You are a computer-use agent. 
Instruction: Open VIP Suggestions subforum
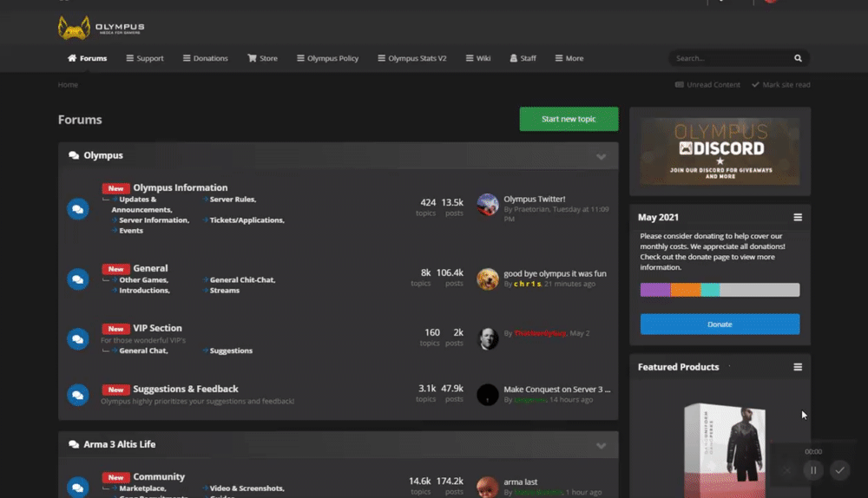click(231, 351)
